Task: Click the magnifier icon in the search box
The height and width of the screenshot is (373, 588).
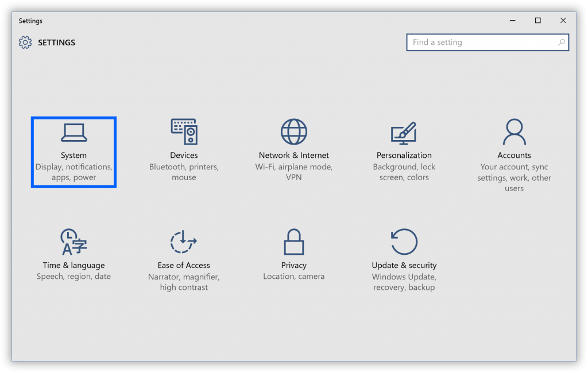Action: [561, 42]
